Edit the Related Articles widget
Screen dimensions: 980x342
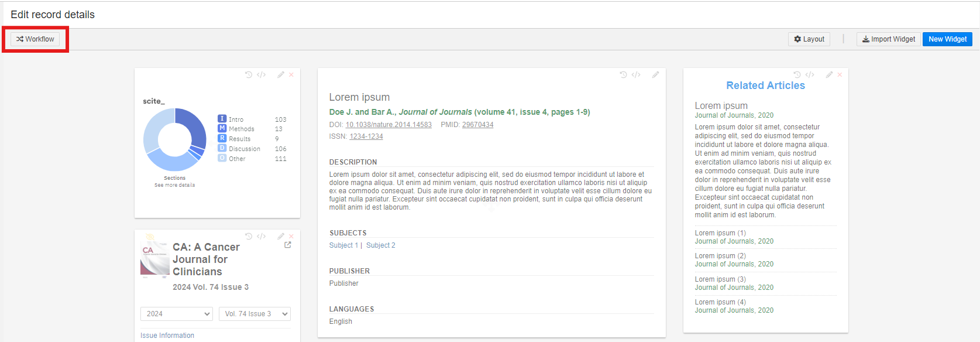(x=829, y=75)
